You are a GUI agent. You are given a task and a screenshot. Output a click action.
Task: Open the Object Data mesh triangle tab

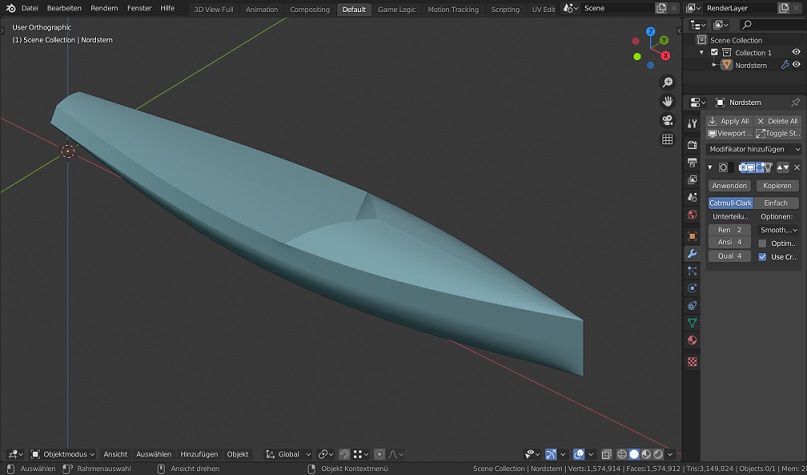(692, 323)
